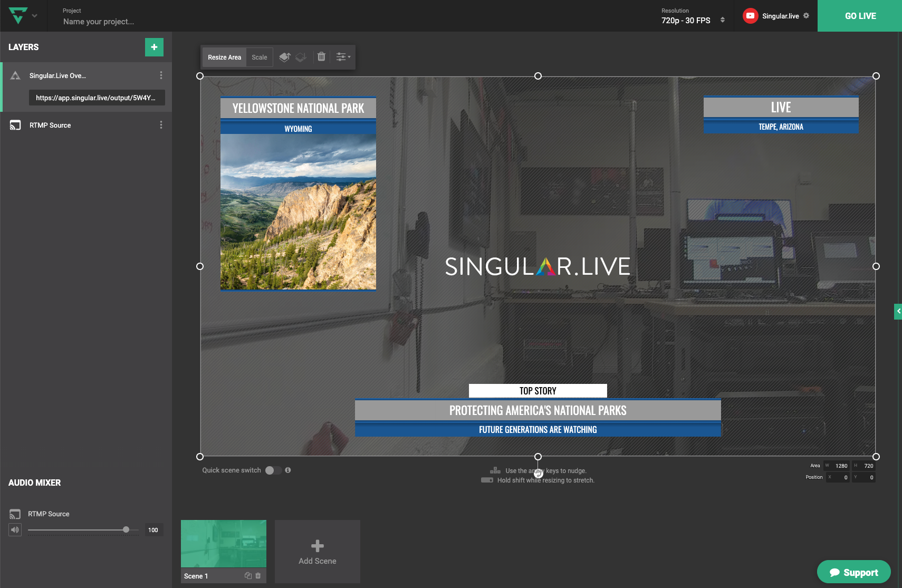This screenshot has height=588, width=902.
Task: Delete Scene 1 with its trash icon
Action: coord(258,575)
